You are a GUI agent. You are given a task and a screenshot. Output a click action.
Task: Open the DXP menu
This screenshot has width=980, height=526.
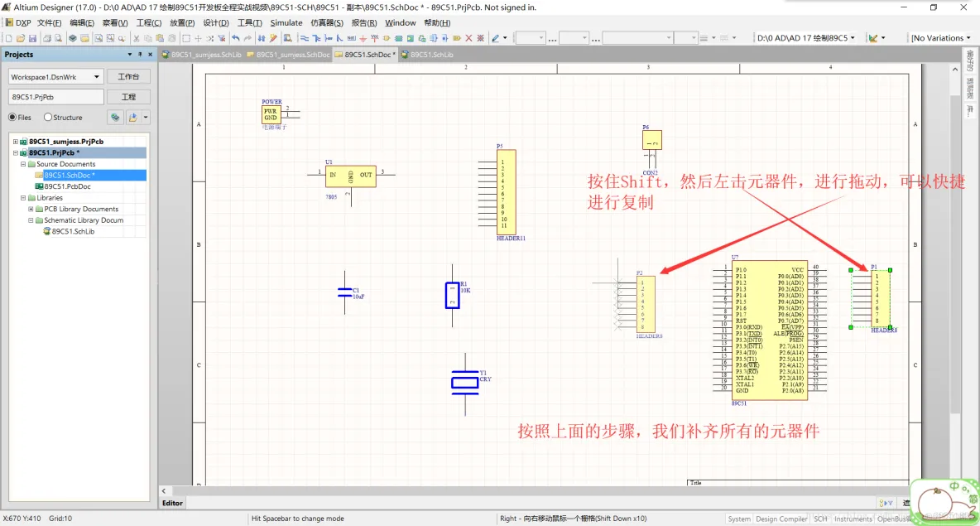click(19, 22)
